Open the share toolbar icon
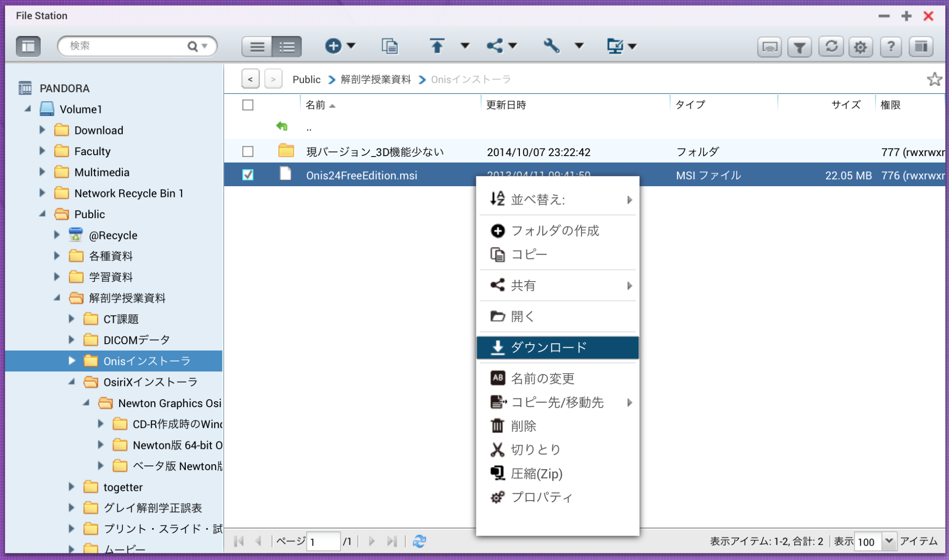 [495, 46]
